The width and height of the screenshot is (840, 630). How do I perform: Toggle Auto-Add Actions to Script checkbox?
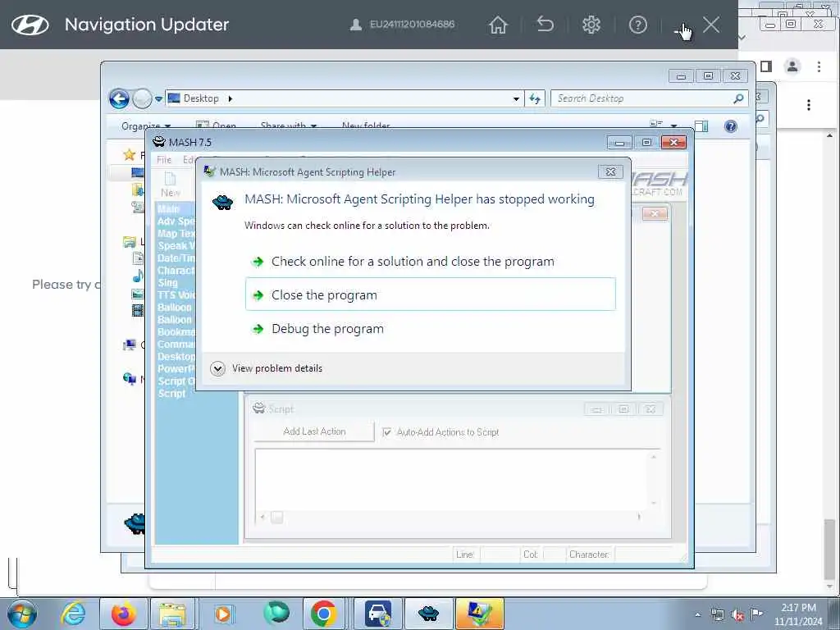(x=387, y=431)
